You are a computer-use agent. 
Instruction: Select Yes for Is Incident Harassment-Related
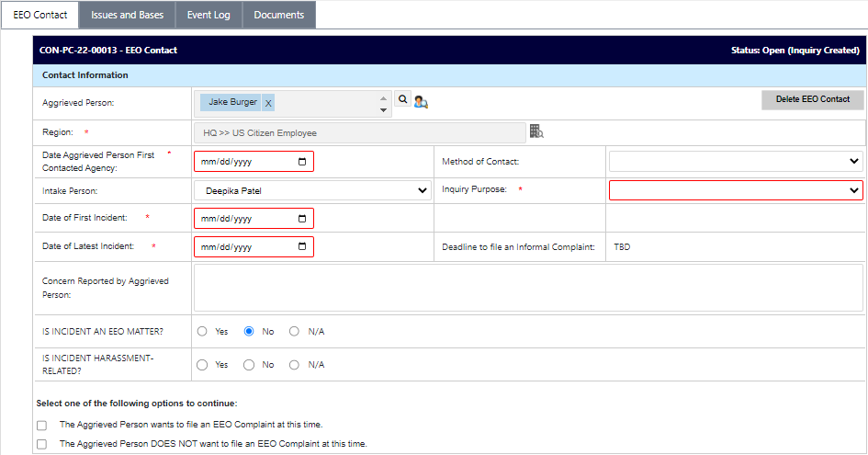point(202,365)
